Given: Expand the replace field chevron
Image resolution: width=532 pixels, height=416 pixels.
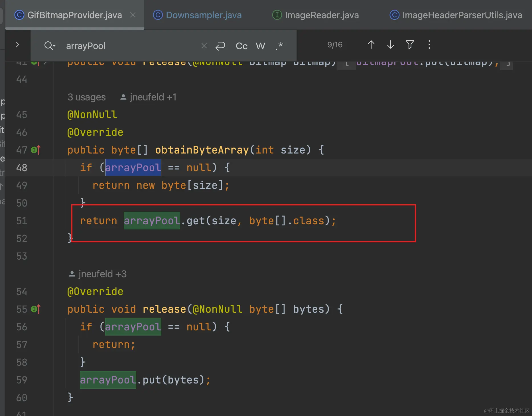Looking at the screenshot, I should click(17, 45).
